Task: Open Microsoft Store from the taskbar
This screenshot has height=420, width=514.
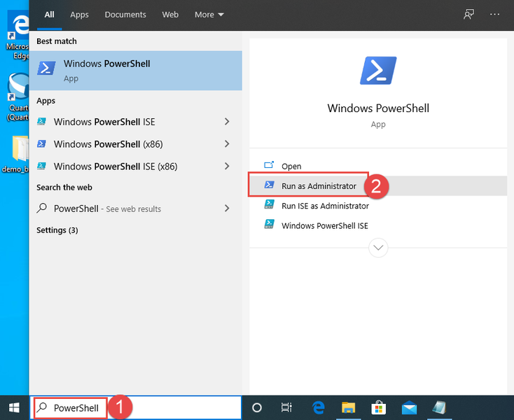Action: [x=379, y=407]
